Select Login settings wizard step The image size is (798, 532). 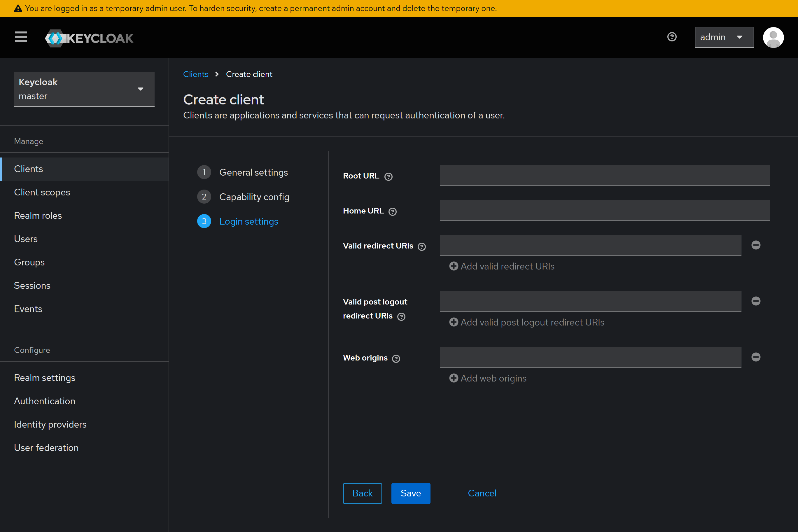(238, 221)
